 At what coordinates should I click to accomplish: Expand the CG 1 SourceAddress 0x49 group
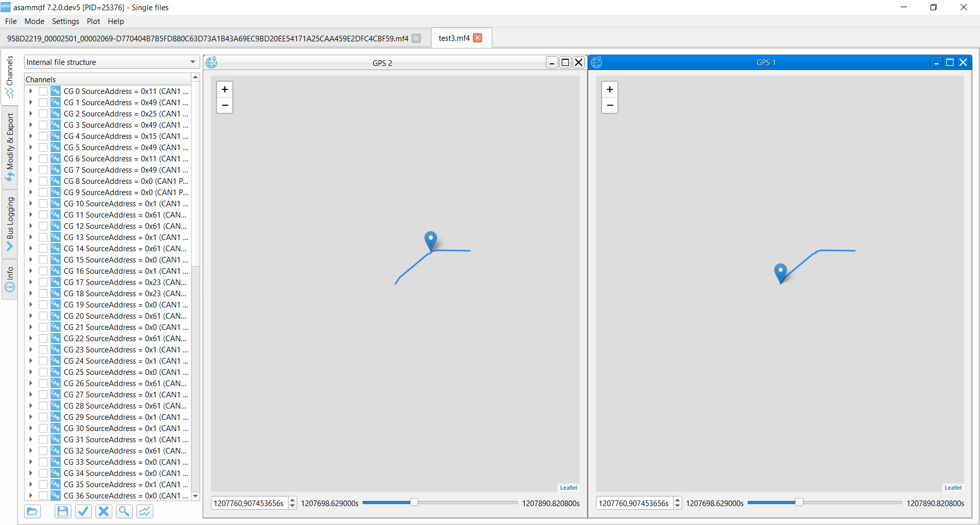point(31,102)
